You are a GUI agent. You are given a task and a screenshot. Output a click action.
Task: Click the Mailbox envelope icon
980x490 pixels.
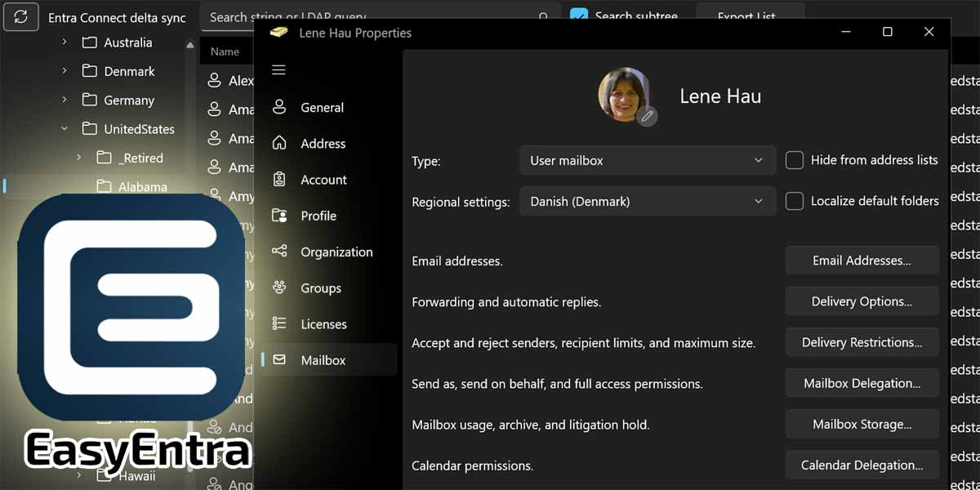pyautogui.click(x=279, y=360)
